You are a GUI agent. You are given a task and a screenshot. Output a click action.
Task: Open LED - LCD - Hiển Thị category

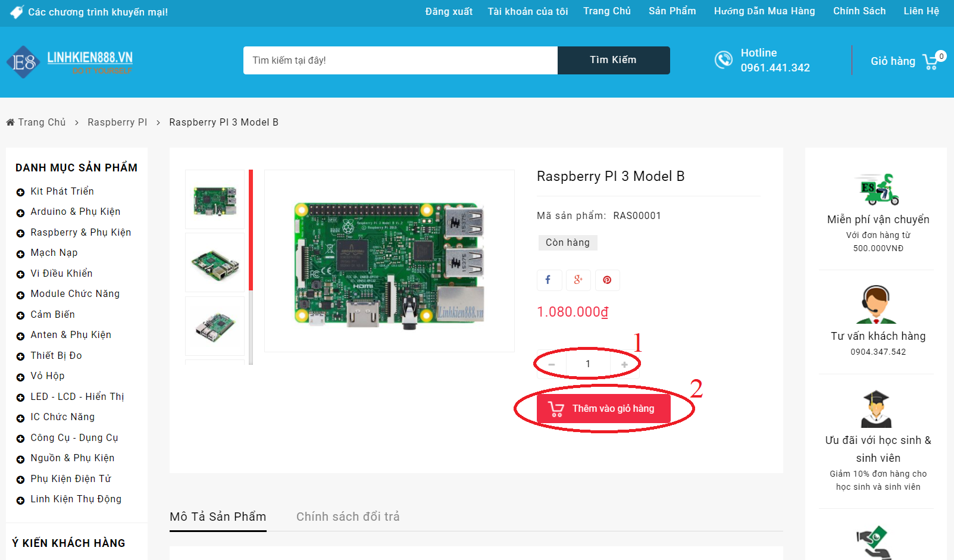[x=77, y=396]
